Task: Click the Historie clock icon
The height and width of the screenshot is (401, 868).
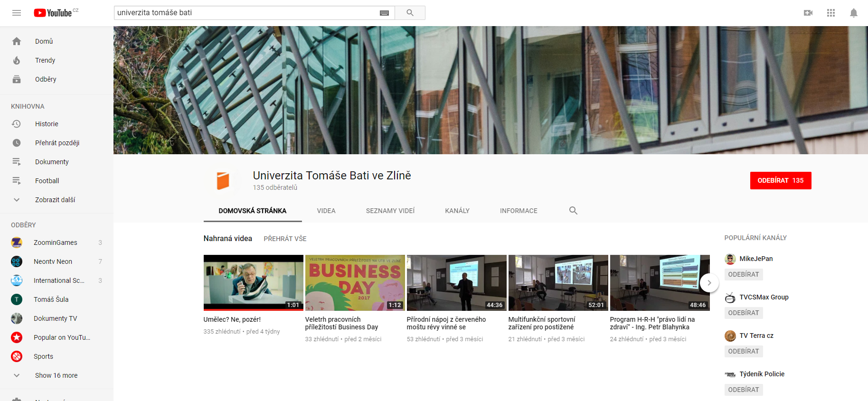Action: [x=17, y=124]
